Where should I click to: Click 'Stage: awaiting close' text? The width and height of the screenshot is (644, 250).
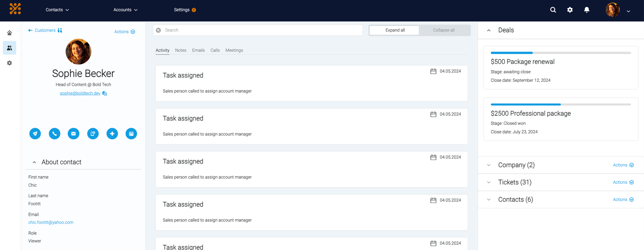[511, 72]
